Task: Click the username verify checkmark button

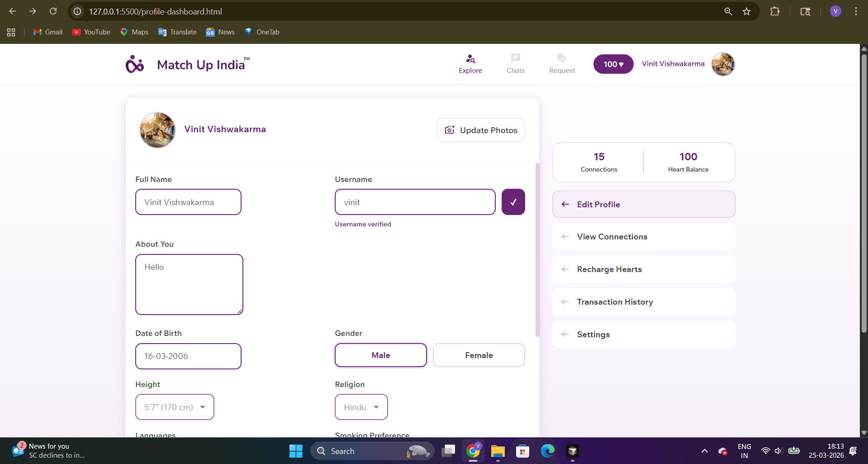Action: (513, 202)
